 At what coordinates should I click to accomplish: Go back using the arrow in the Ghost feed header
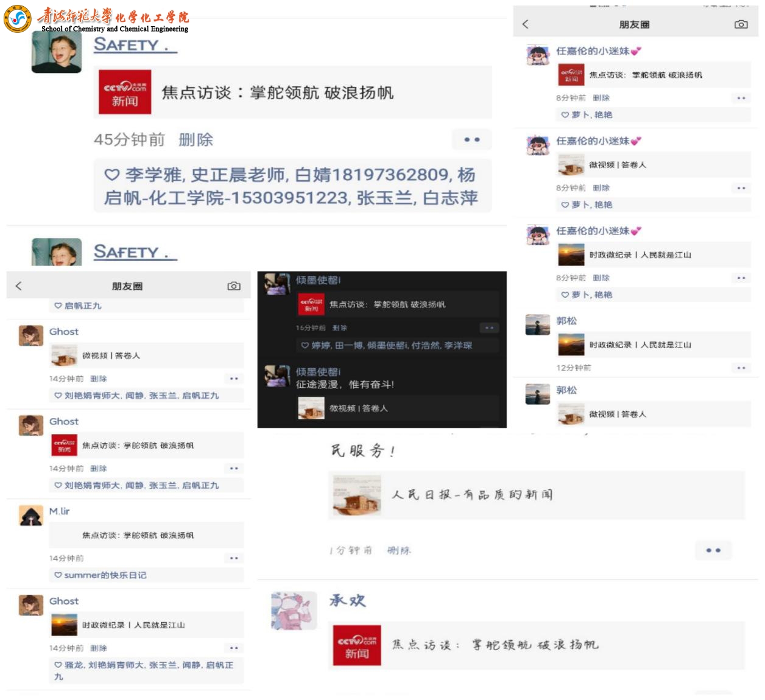19,286
